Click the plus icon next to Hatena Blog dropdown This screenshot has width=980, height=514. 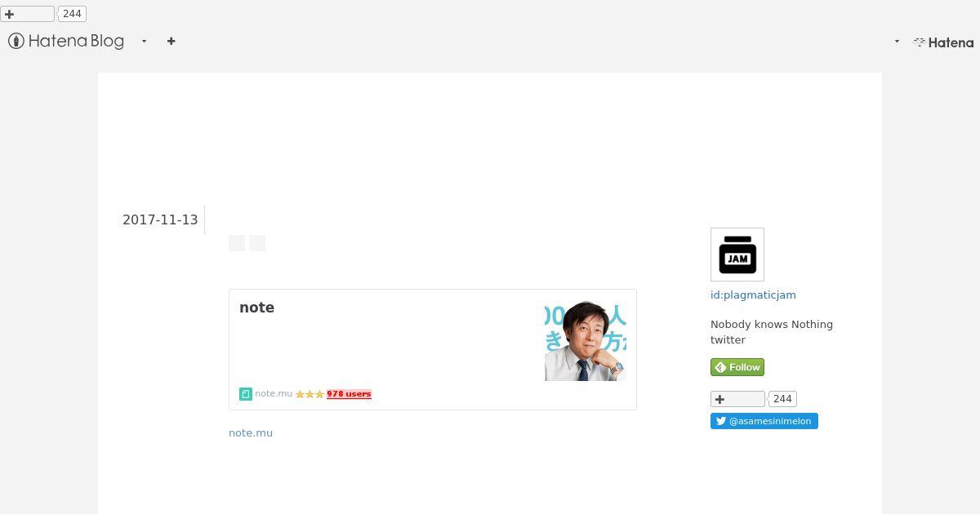[x=171, y=41]
